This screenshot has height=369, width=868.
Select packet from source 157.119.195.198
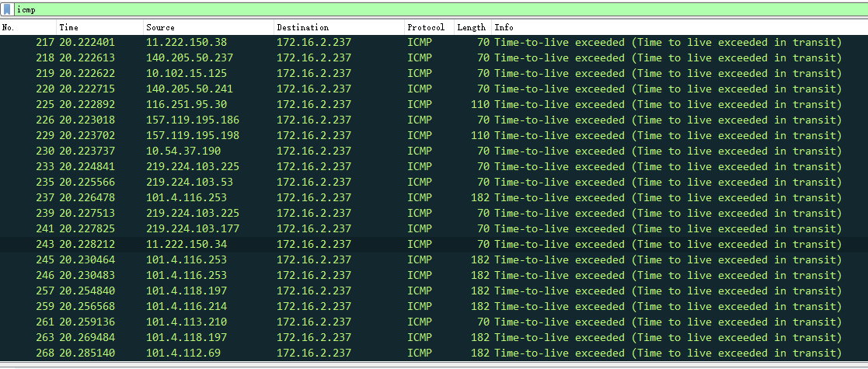434,135
